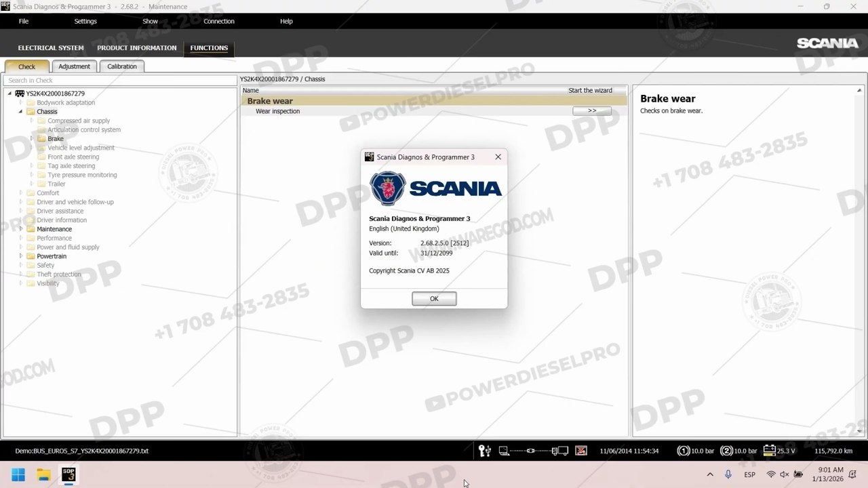Collapse the Chassis tree node

tap(21, 112)
